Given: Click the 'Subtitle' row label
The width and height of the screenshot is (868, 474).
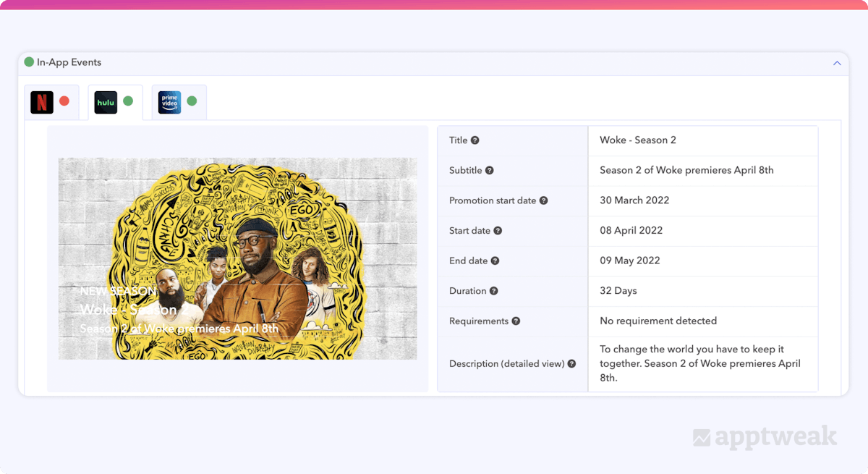Looking at the screenshot, I should click(466, 171).
